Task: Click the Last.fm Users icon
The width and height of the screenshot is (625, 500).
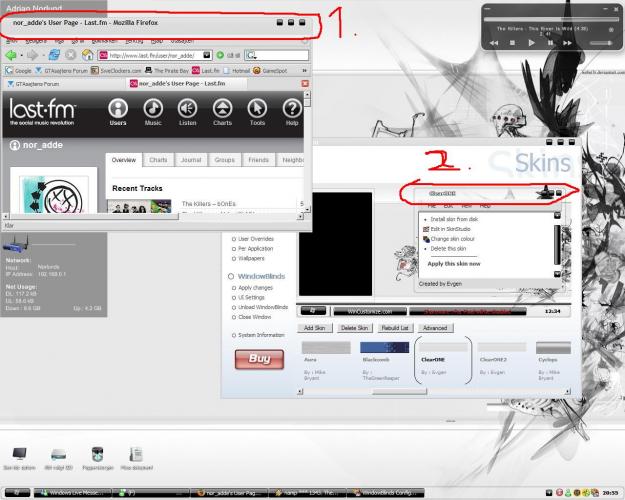Action: [x=118, y=109]
